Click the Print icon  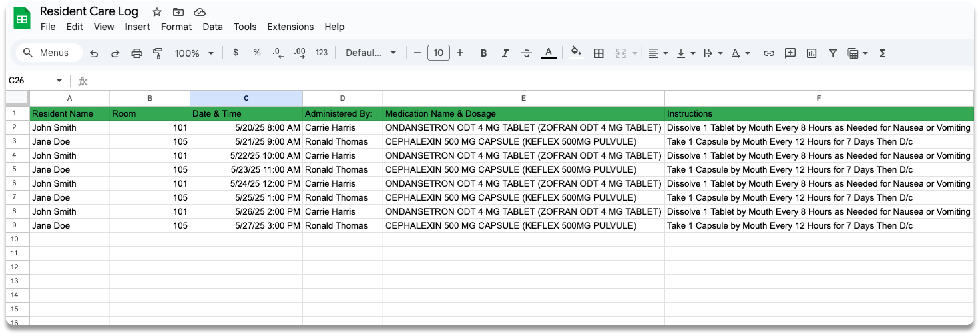pos(137,53)
